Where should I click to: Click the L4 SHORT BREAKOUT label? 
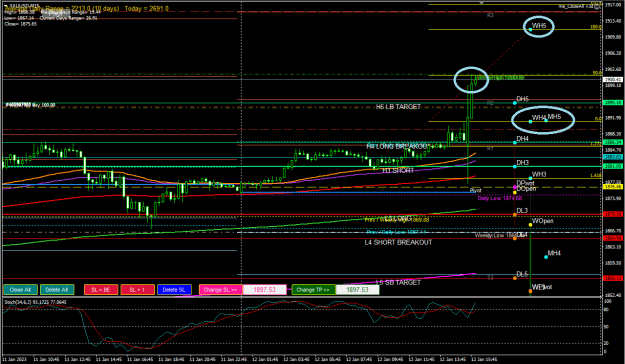click(x=398, y=242)
